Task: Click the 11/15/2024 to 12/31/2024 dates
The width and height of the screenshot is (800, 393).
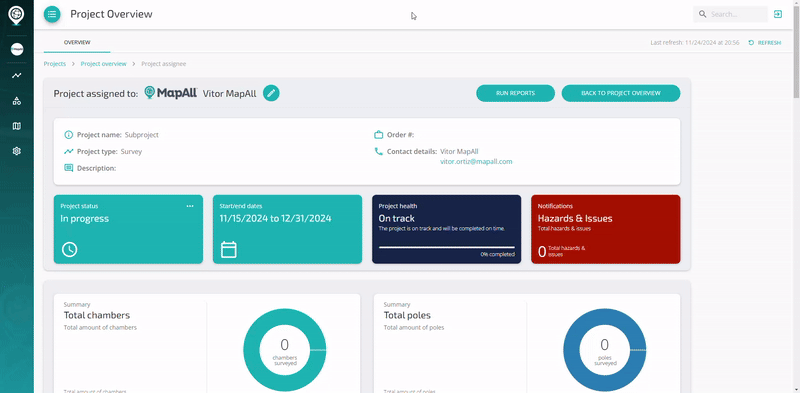Action: click(276, 218)
